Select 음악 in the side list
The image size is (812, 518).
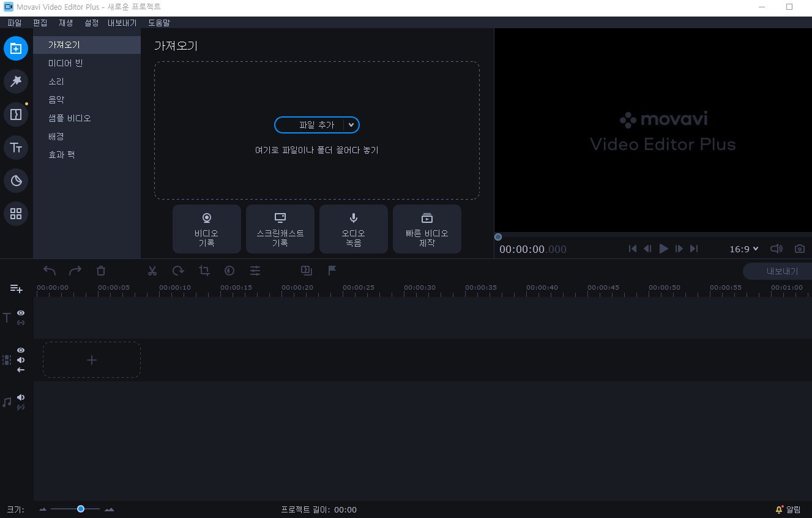point(87,100)
